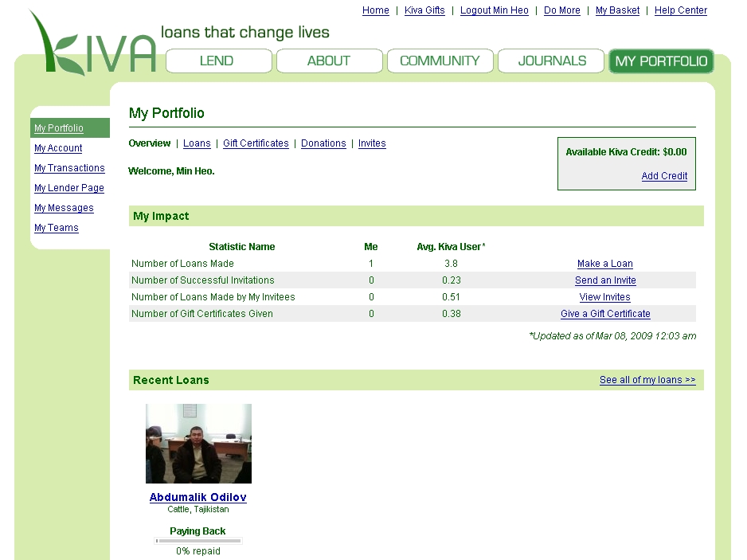Click the Make a Loan link

(x=605, y=264)
